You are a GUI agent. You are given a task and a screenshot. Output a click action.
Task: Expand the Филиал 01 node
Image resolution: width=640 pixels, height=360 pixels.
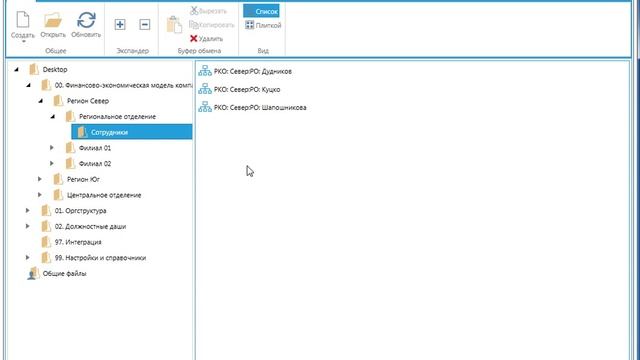[x=51, y=148]
